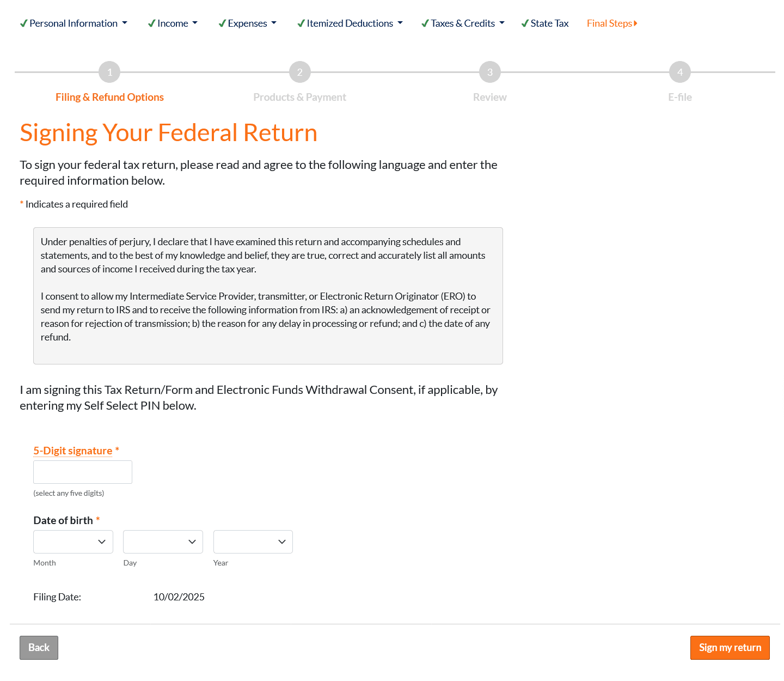Click the 5-Digit signature help label

[73, 451]
